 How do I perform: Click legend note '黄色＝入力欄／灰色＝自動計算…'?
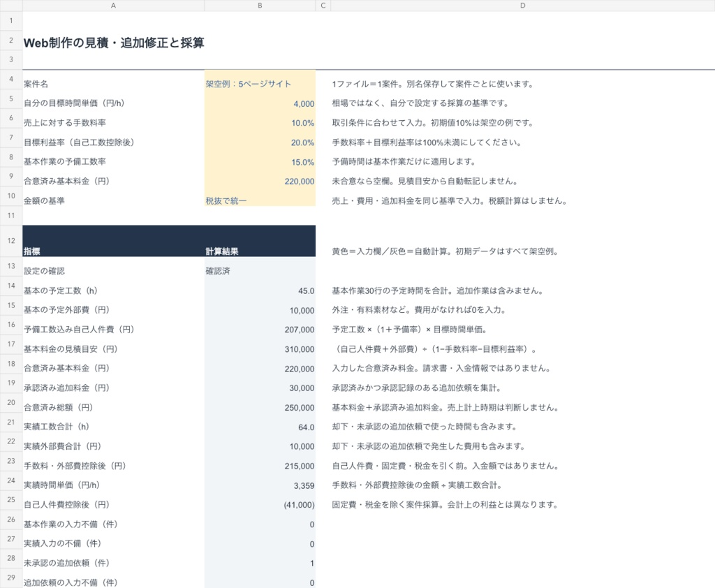pos(445,251)
